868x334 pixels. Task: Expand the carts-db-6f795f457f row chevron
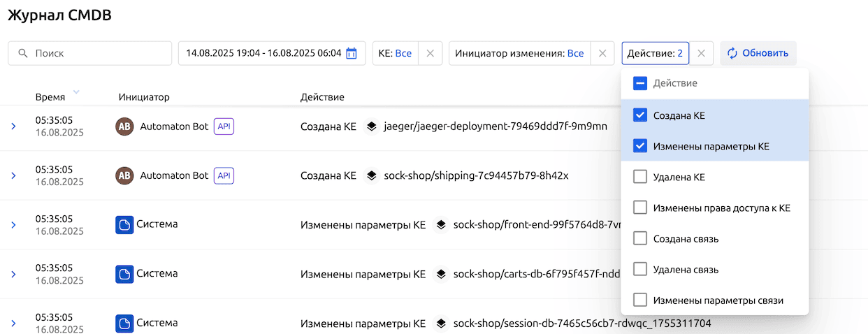point(13,274)
